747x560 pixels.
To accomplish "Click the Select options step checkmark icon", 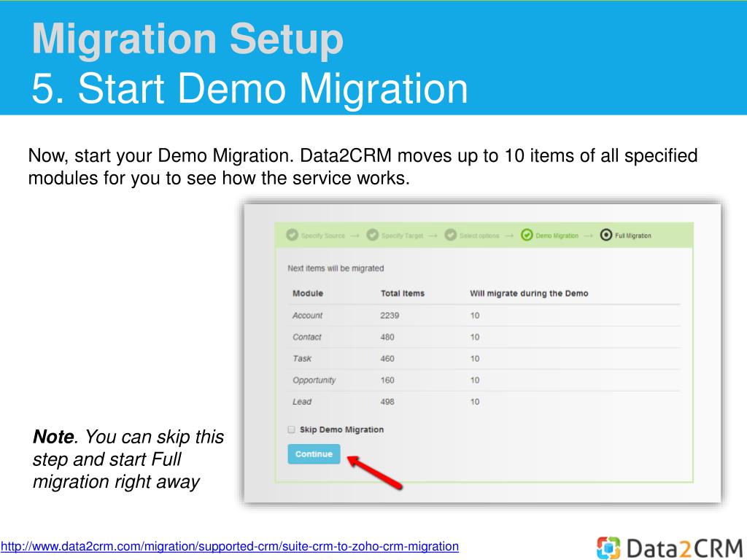I will (451, 235).
